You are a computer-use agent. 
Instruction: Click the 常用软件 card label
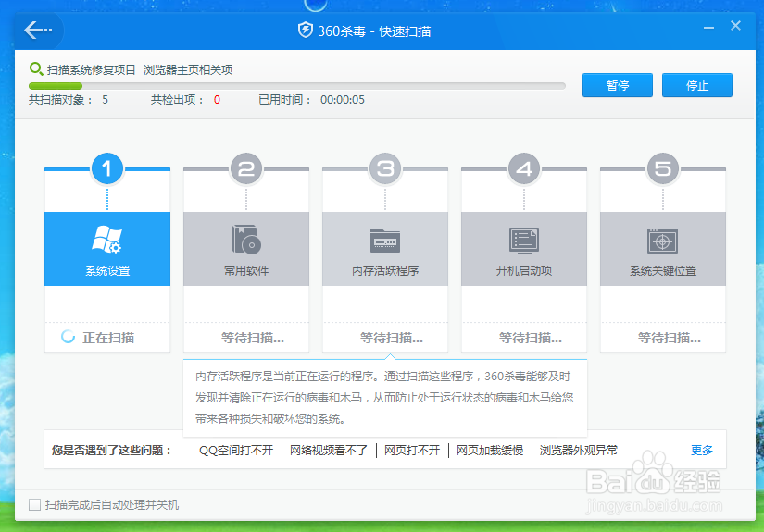[246, 271]
